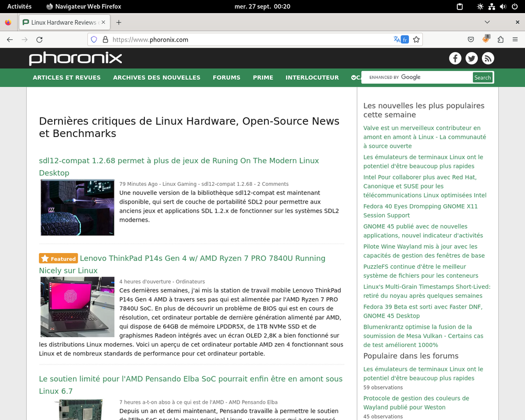This screenshot has width=525, height=420.
Task: Open a new browser tab
Action: pos(119,23)
